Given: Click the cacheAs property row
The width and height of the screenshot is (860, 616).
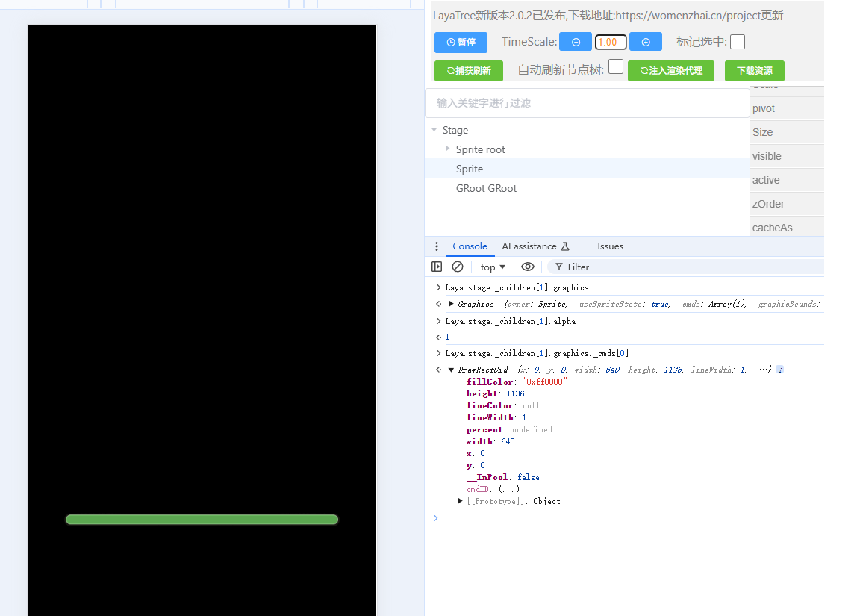Looking at the screenshot, I should coord(787,228).
